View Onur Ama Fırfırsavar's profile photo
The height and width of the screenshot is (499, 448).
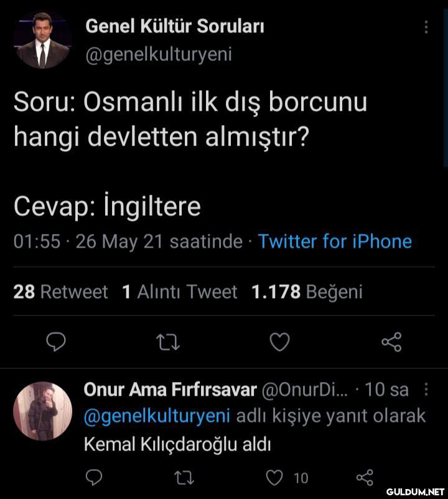[42, 411]
